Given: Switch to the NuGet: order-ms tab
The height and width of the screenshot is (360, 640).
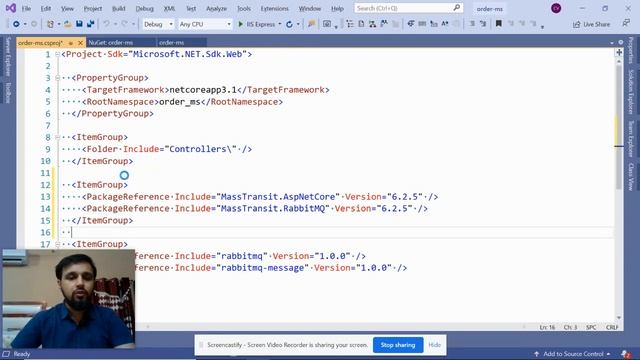Looking at the screenshot, I should (x=121, y=42).
